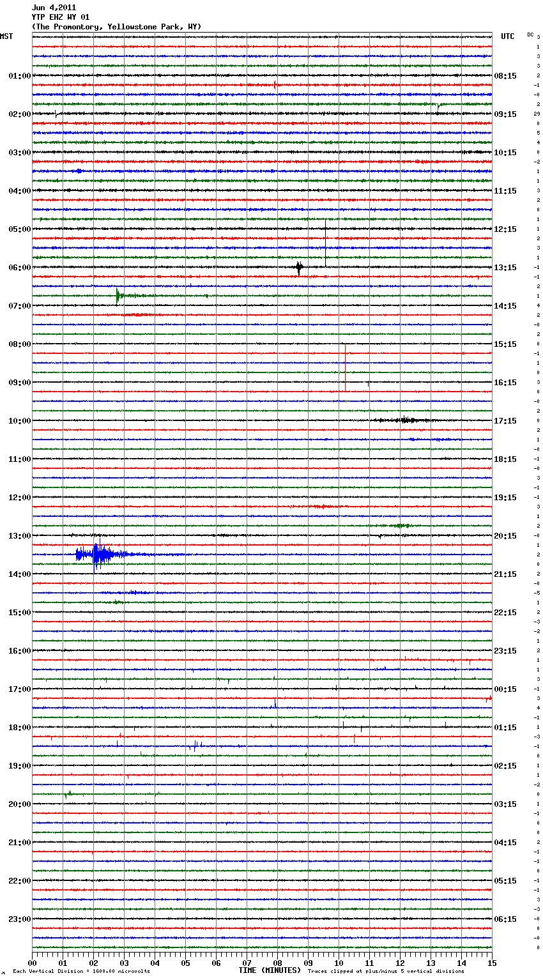The width and height of the screenshot is (543, 980).
Task: Pick the "20:00" MST time label
Action: 20,804
